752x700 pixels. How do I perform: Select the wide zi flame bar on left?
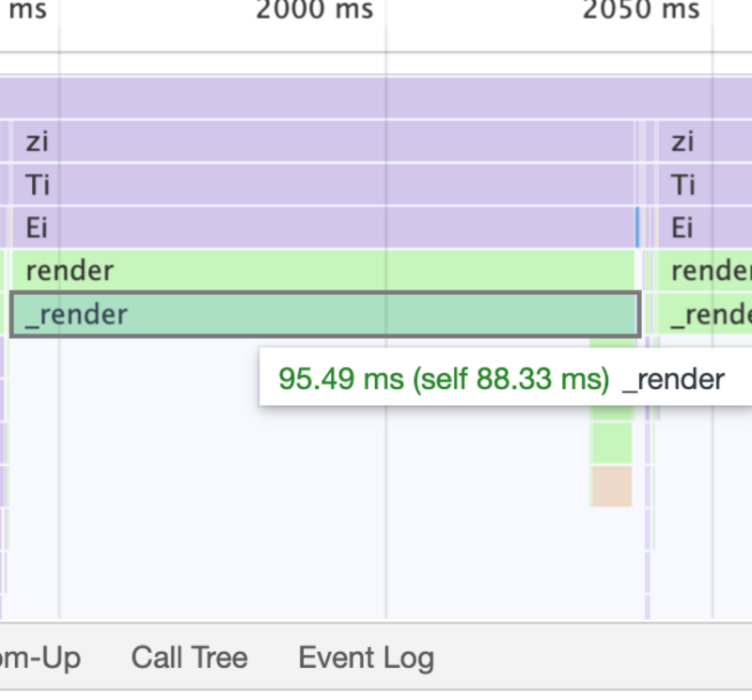click(x=324, y=142)
